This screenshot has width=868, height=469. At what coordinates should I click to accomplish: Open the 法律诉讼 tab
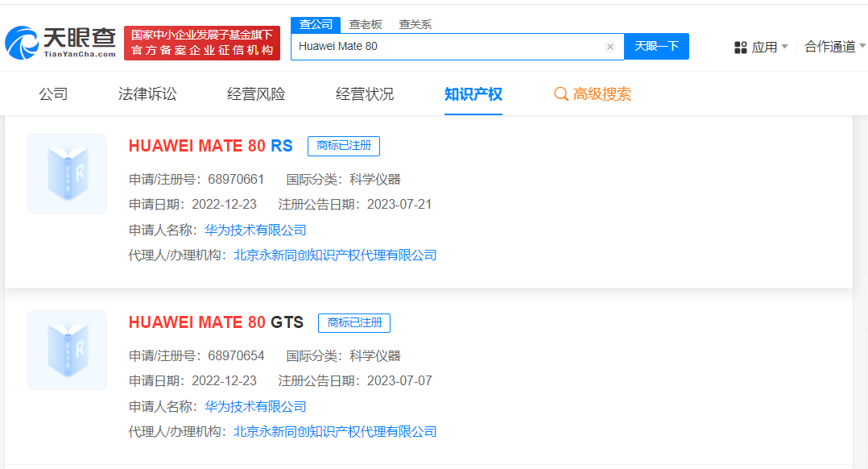click(147, 94)
